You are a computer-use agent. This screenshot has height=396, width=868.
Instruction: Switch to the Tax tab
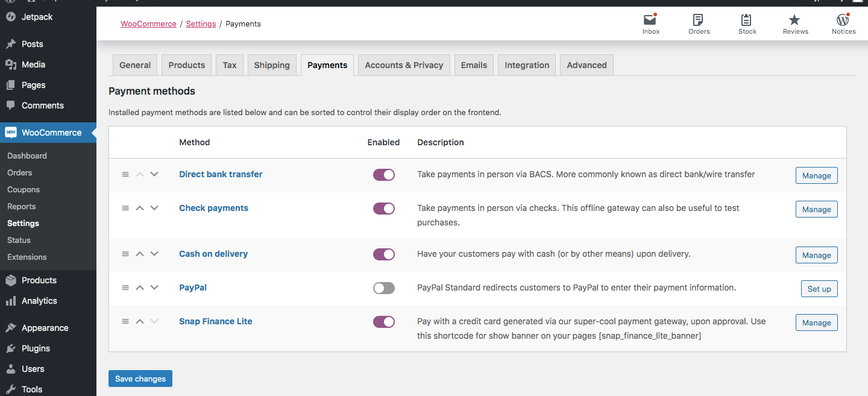click(x=230, y=65)
